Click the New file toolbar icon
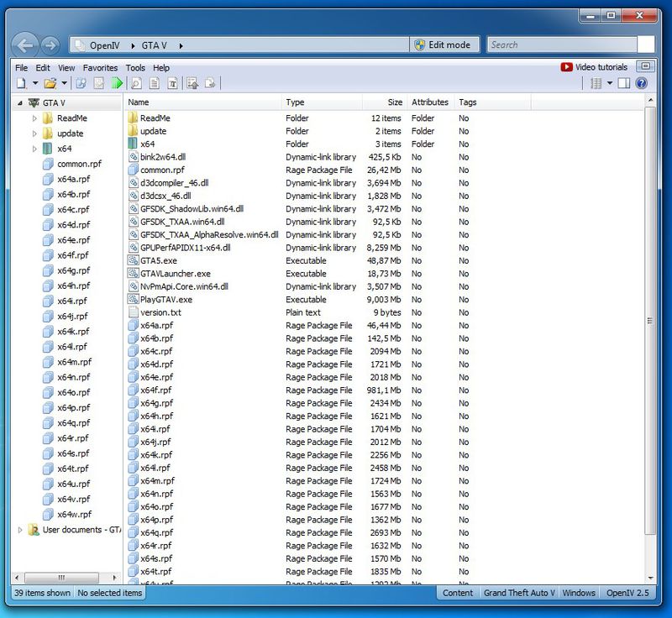Image resolution: width=672 pixels, height=618 pixels. [x=22, y=83]
